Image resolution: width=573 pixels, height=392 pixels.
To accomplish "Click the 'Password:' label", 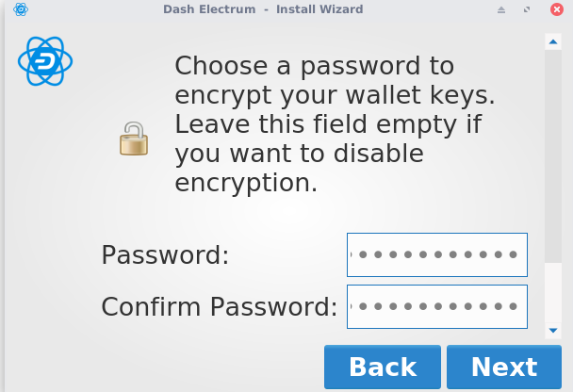I will click(x=165, y=255).
